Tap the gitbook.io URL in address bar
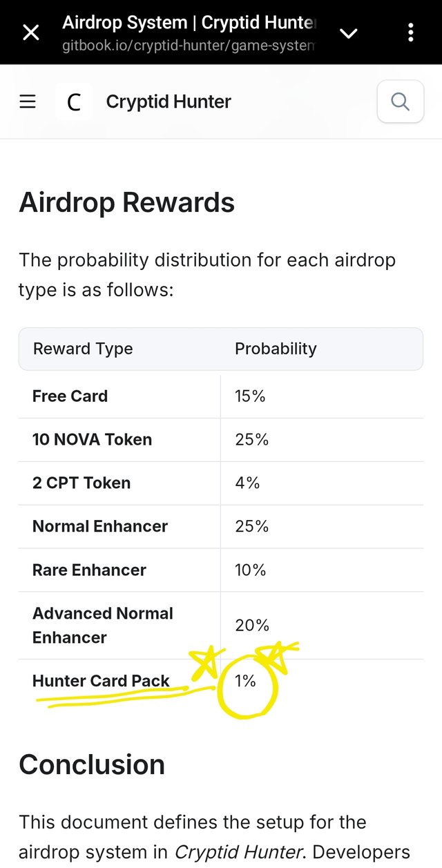Screen dimensions: 442x868 (x=189, y=48)
